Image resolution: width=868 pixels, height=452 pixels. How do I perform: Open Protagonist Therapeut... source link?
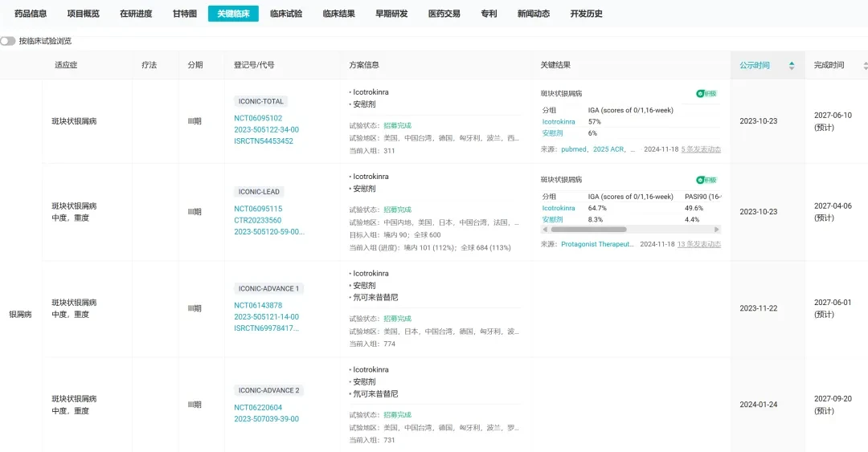pyautogui.click(x=597, y=244)
